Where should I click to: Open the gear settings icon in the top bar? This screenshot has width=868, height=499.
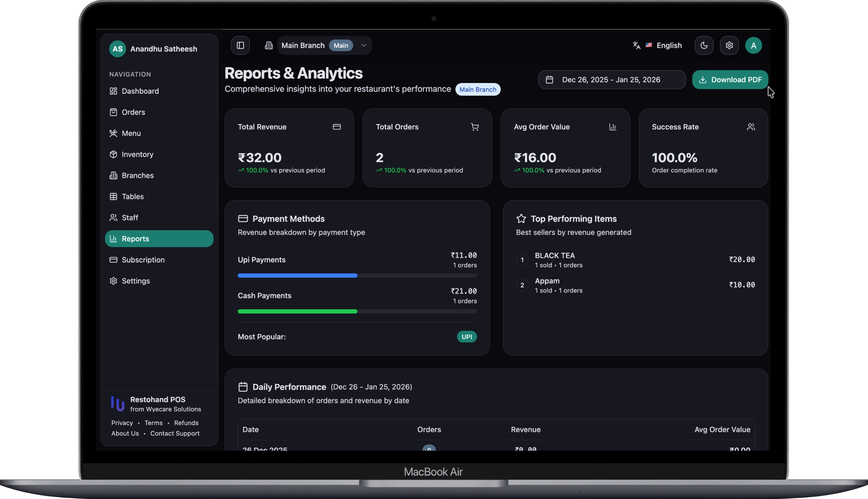tap(729, 45)
